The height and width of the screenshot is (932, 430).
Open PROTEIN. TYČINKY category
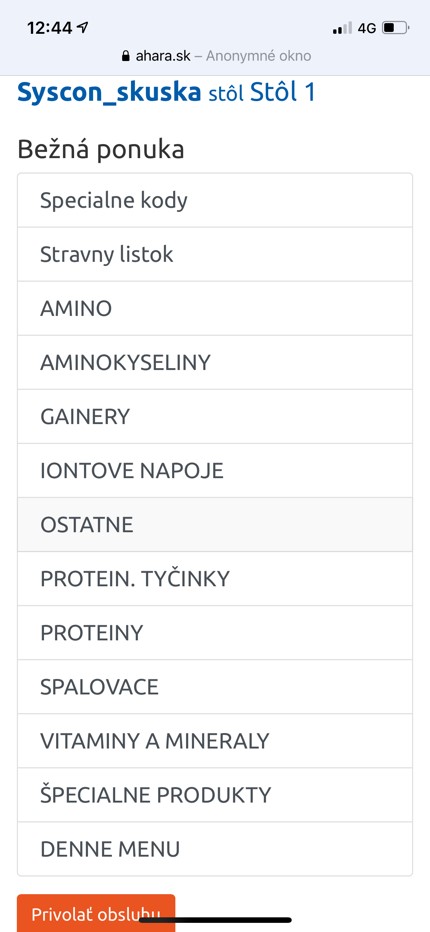[x=215, y=579]
